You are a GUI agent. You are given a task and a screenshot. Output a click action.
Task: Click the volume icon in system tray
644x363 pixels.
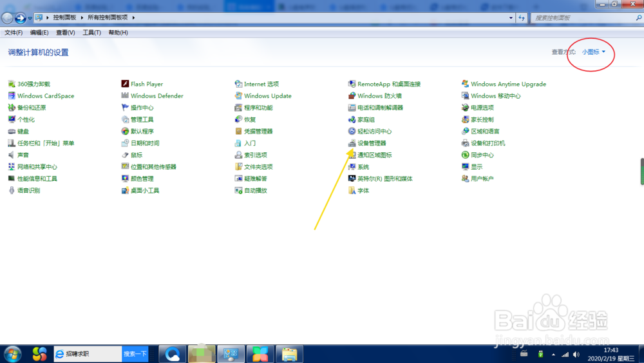(576, 355)
